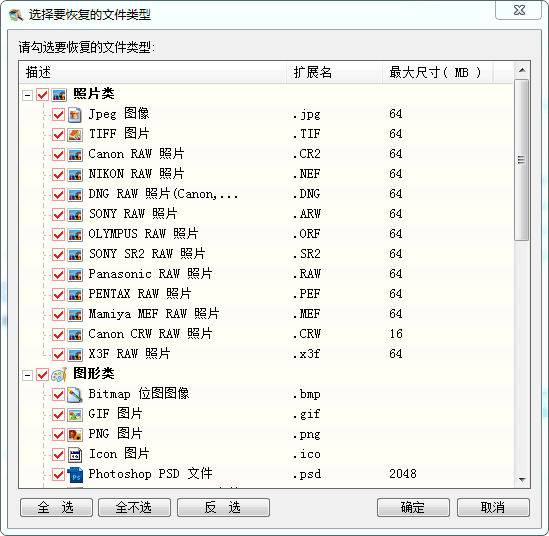Uncheck the NIKON RAW 照片 checkbox
The width and height of the screenshot is (549, 536).
tap(58, 174)
